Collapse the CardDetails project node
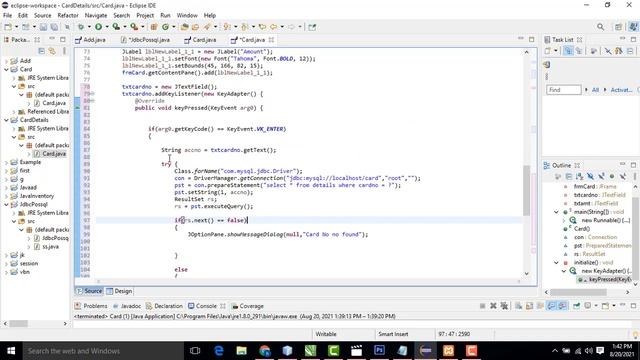The image size is (640, 360). point(7,120)
